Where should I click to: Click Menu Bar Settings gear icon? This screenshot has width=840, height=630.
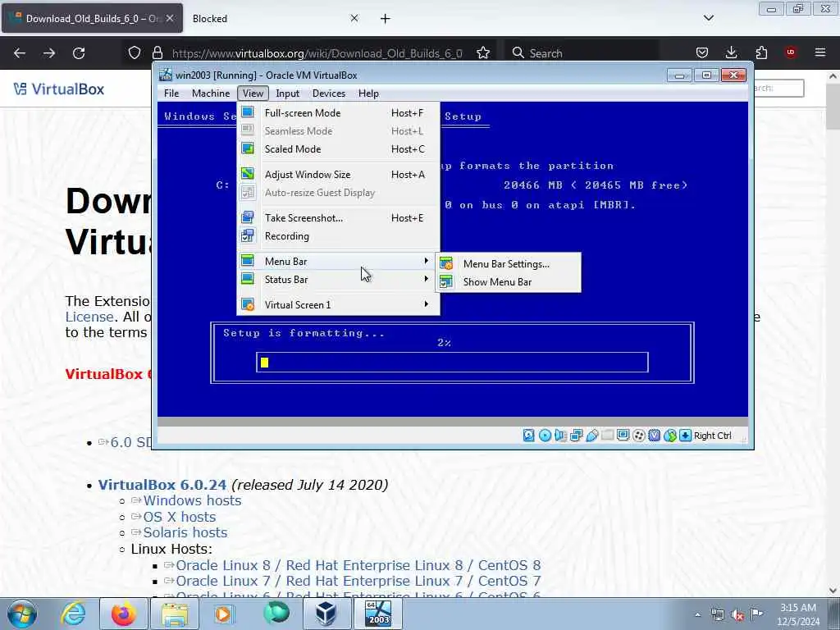click(445, 263)
